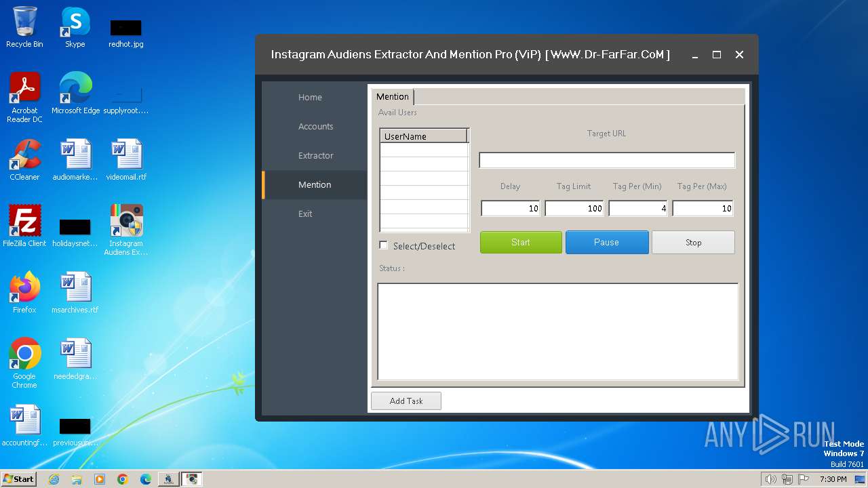Viewport: 868px width, 488px height.
Task: Open the accountingf document icon
Action: [x=24, y=426]
